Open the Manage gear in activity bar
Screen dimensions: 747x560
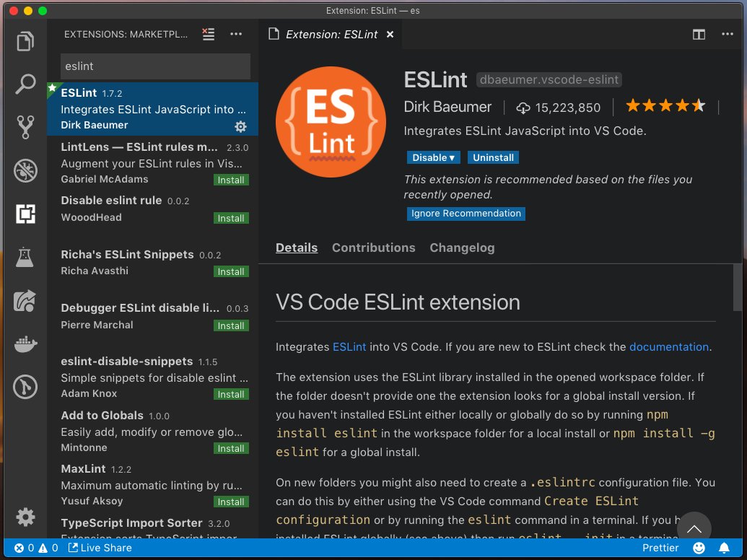point(25,517)
